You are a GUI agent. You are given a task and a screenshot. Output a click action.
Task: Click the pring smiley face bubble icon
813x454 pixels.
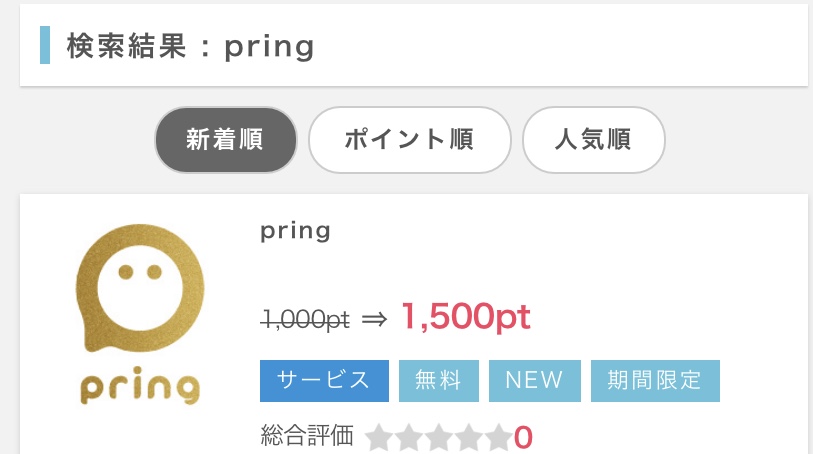click(140, 288)
